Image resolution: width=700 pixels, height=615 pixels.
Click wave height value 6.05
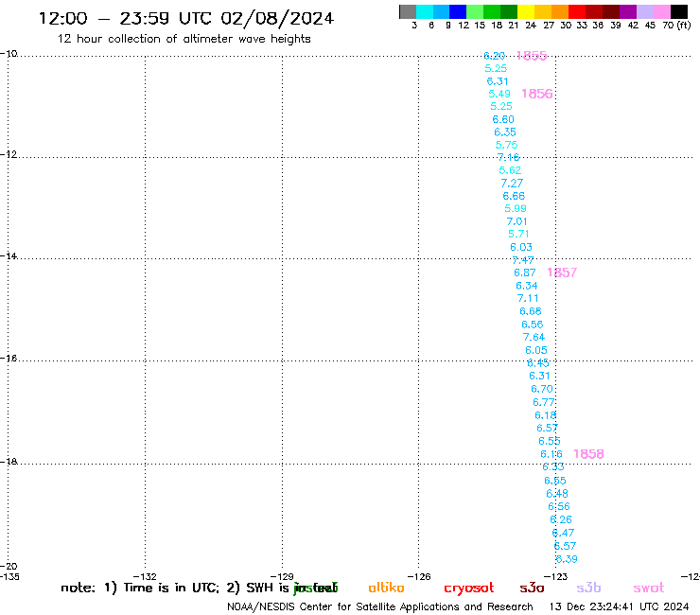point(536,351)
